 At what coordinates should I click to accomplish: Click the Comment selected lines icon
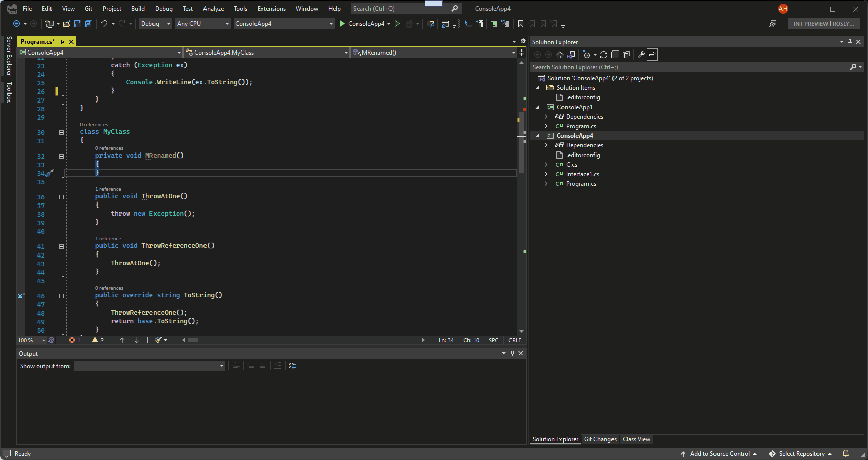tap(494, 24)
